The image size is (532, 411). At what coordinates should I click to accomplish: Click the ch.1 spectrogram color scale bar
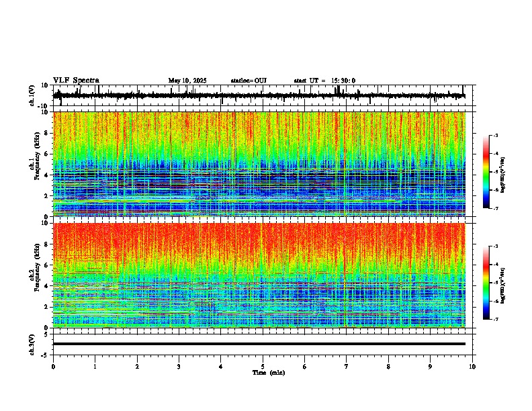point(486,172)
